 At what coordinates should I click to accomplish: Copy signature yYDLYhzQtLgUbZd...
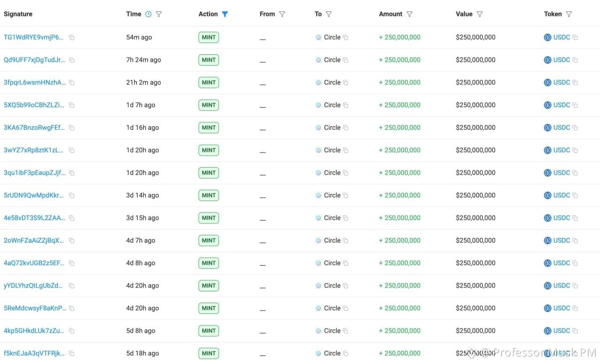(72, 286)
